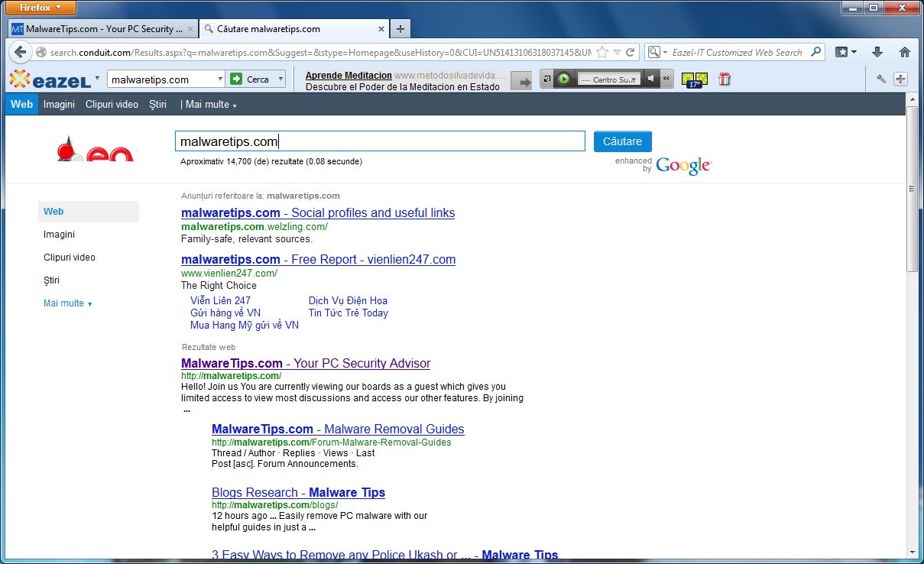924x564 pixels.
Task: Open 'Blogs Research - Malware Tips' result
Action: pos(298,493)
